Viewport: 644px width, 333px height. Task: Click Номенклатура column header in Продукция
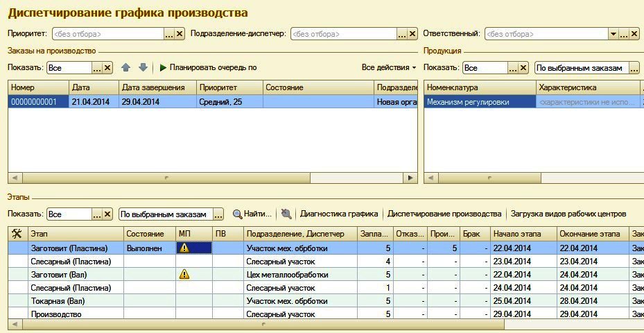[480, 87]
